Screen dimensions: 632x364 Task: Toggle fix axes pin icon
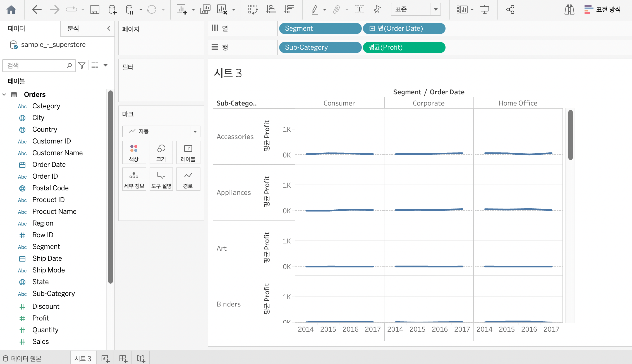coord(377,10)
